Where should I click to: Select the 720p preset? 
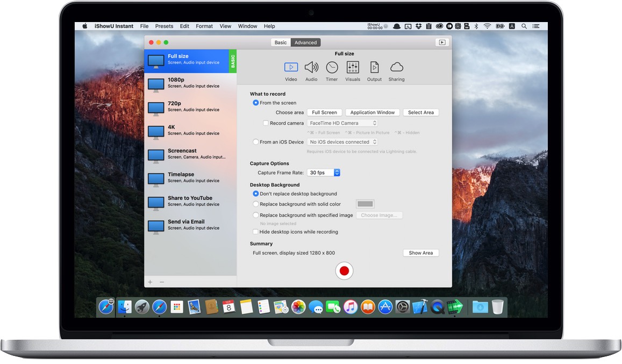click(190, 109)
